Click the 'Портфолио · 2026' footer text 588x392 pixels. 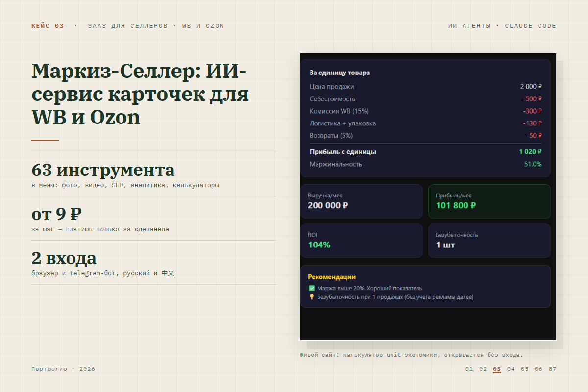[x=63, y=369]
